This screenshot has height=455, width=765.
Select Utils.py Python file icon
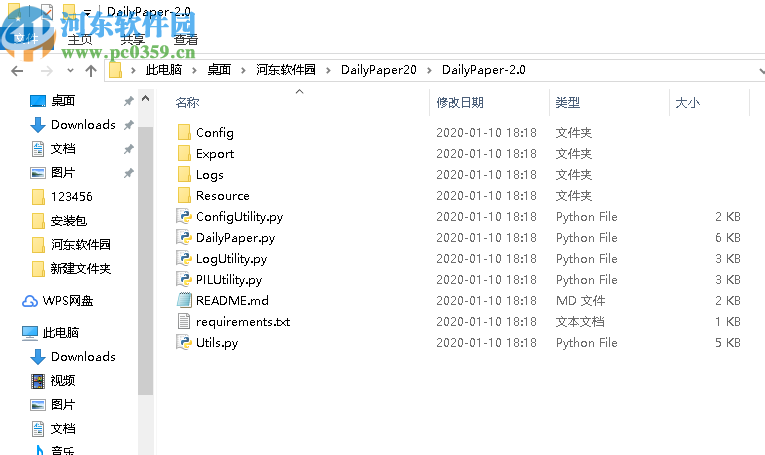click(184, 342)
